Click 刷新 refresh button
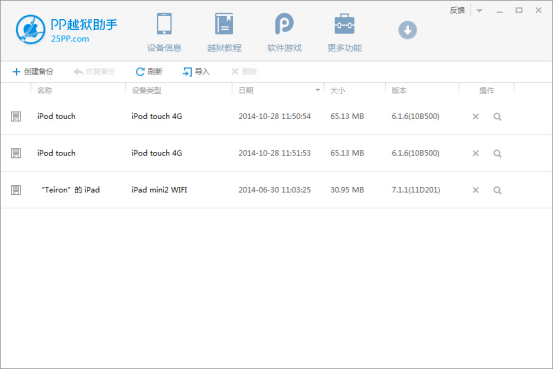Screen dimensions: 553x369 pos(149,72)
